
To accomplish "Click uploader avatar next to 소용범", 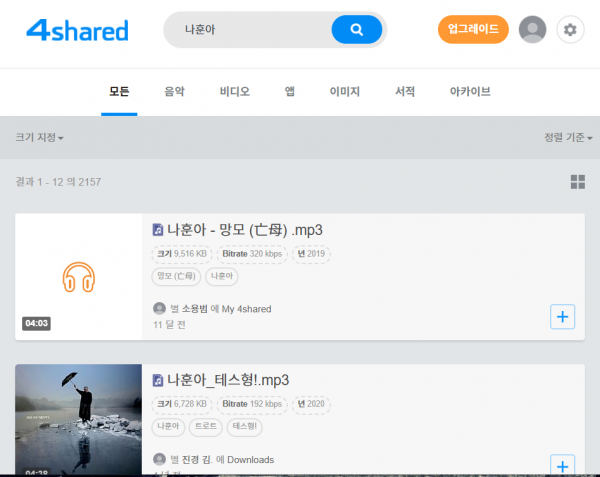I will tap(159, 308).
